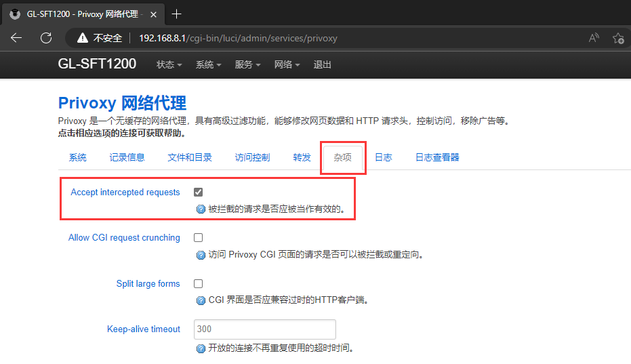Click the 不安全 security label
This screenshot has height=364, width=631.
[108, 38]
